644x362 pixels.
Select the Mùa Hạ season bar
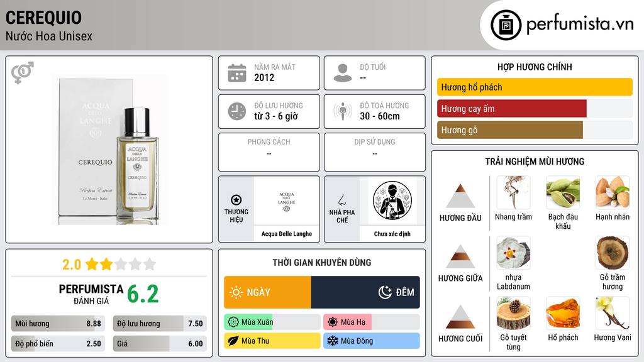(372, 322)
